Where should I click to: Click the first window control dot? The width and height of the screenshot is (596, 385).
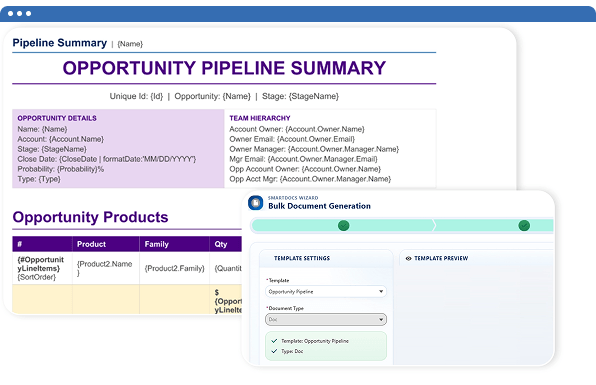click(x=10, y=14)
